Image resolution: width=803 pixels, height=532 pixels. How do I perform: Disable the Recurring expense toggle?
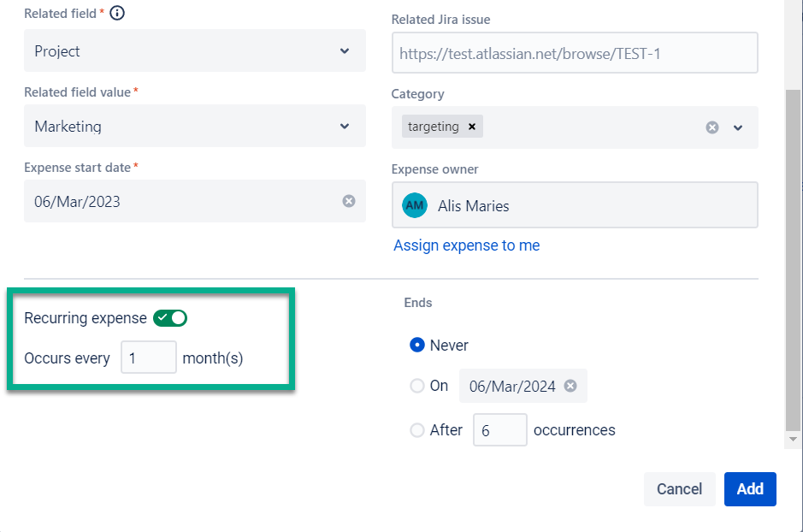[170, 317]
